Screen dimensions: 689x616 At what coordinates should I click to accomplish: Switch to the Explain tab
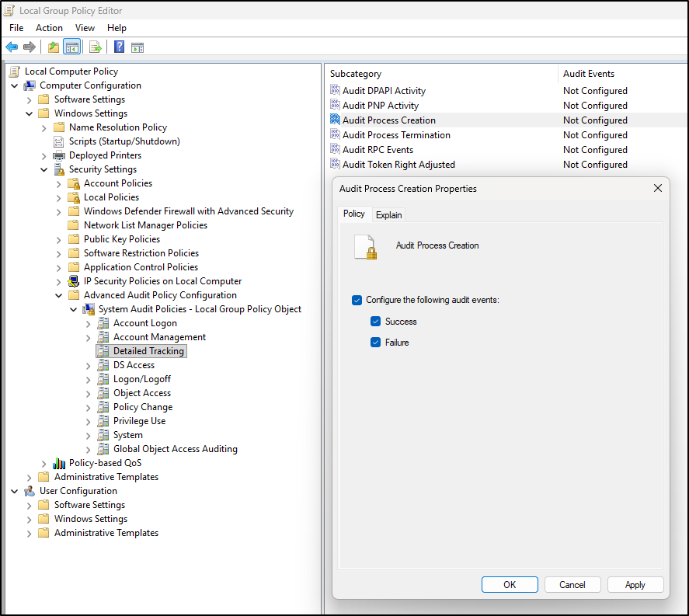click(x=389, y=215)
